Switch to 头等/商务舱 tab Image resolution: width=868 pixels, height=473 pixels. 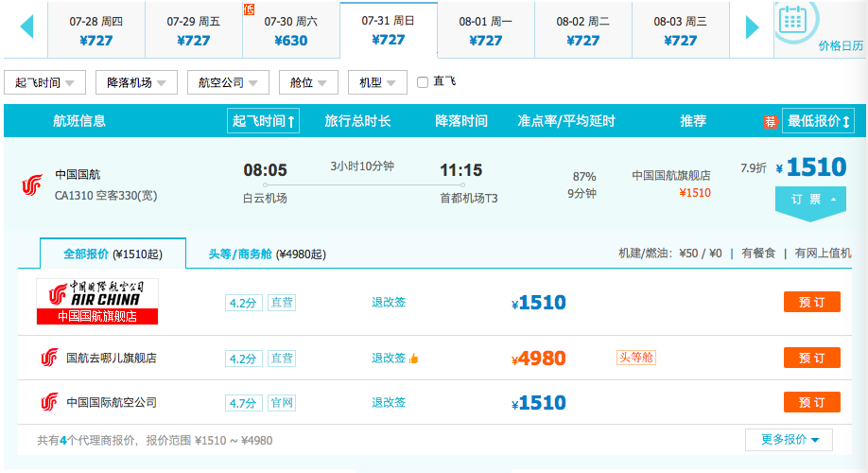267,254
